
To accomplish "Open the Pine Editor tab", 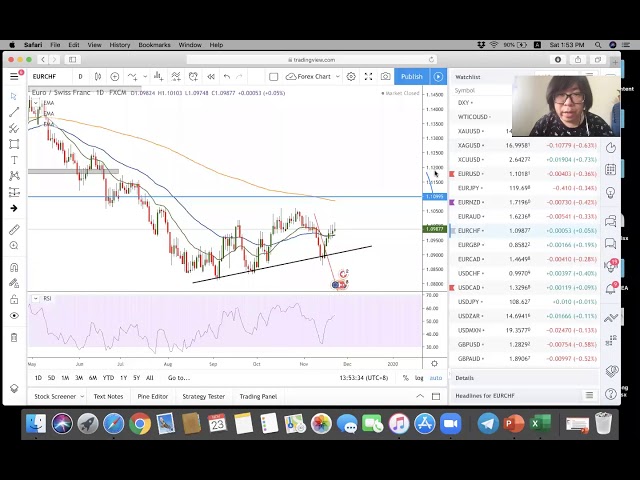I will click(x=152, y=396).
